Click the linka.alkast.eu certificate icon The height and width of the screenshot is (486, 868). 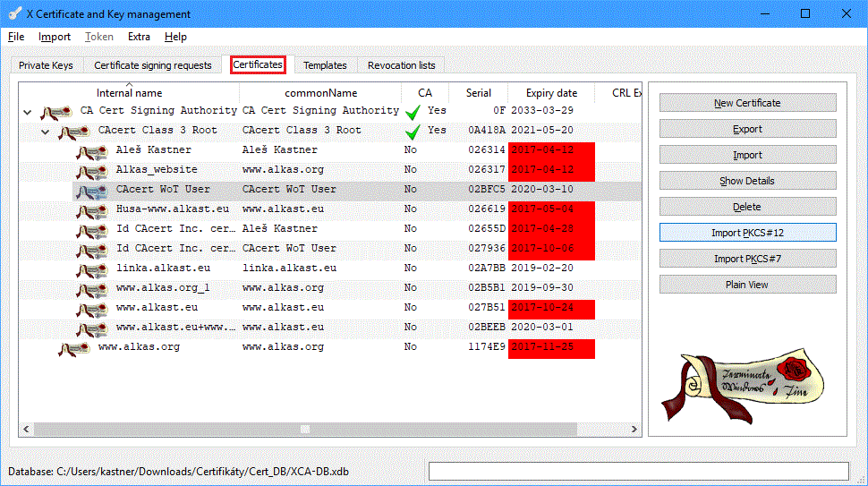tap(91, 269)
